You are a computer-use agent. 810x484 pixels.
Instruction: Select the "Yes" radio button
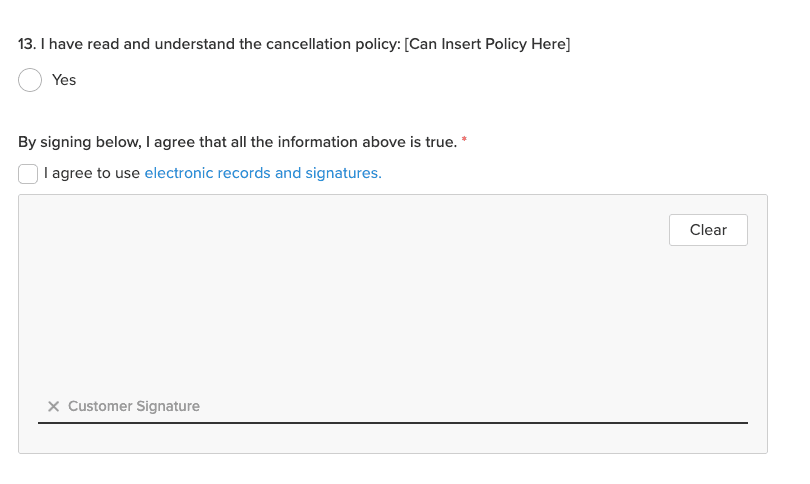(30, 80)
